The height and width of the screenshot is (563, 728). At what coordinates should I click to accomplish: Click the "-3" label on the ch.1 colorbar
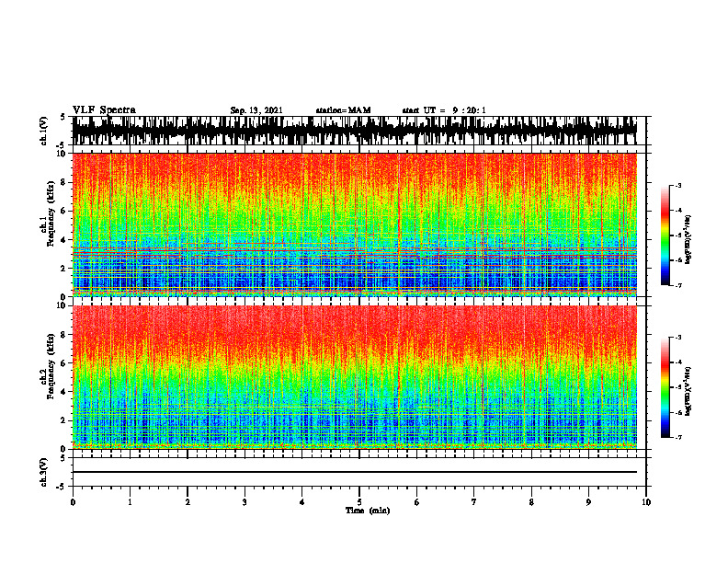[x=678, y=186]
